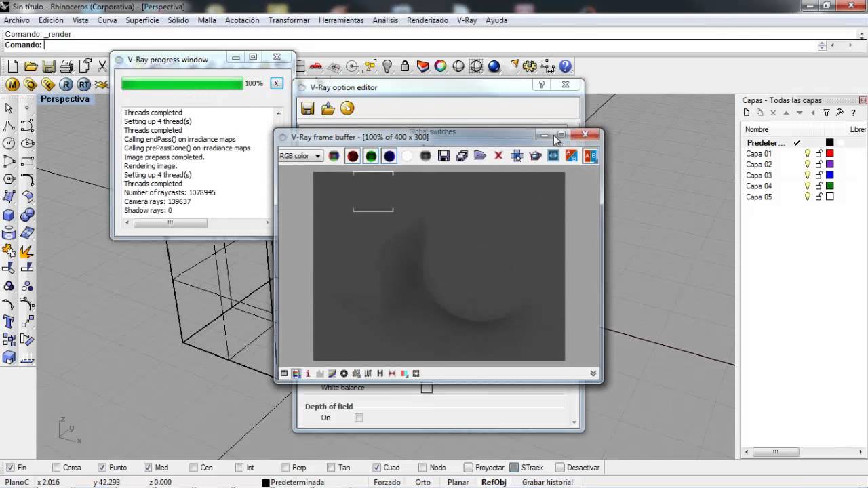Click the filter funnel icon in Capas panel

click(827, 113)
